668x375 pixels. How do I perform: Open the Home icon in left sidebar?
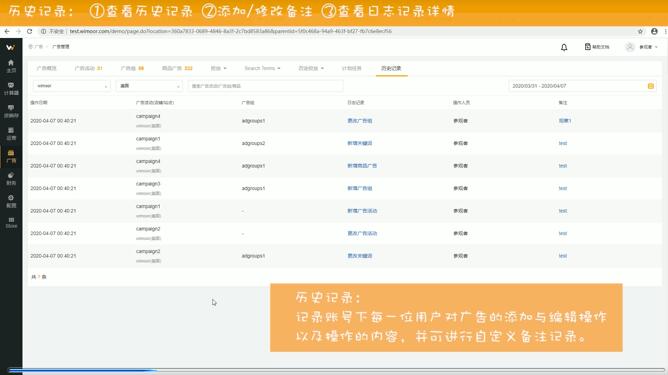point(11,66)
